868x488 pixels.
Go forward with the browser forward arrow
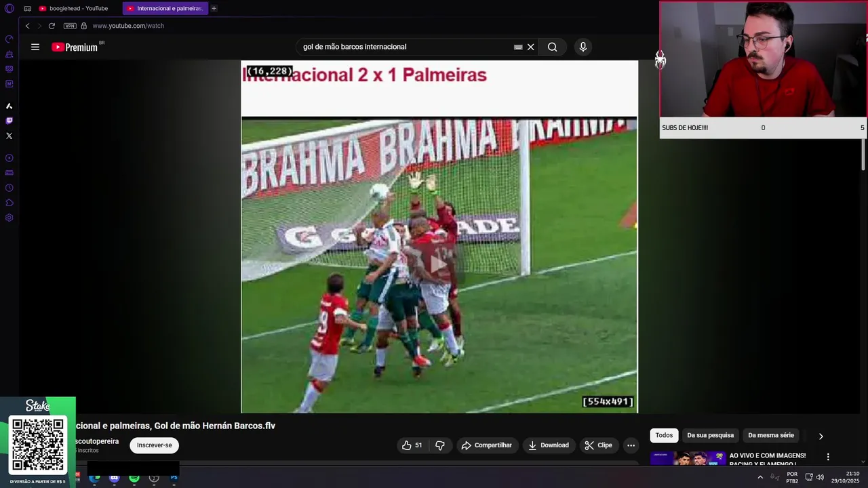pyautogui.click(x=39, y=26)
